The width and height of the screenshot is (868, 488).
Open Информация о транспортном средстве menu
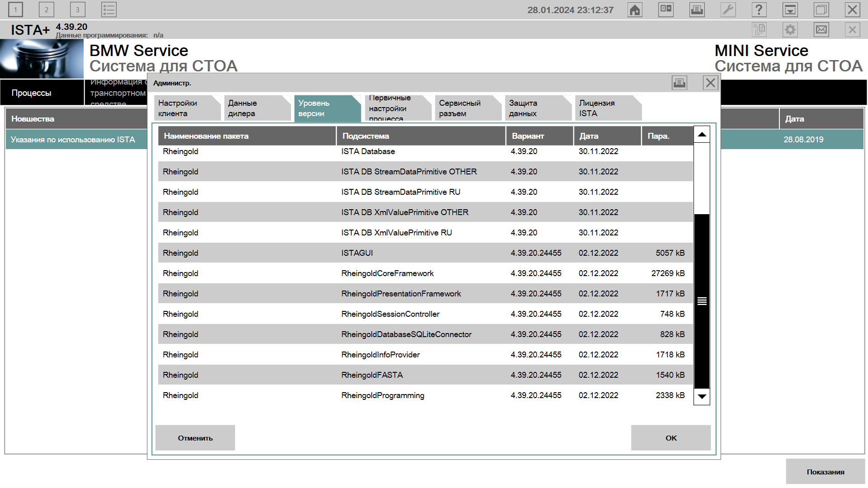pyautogui.click(x=117, y=93)
